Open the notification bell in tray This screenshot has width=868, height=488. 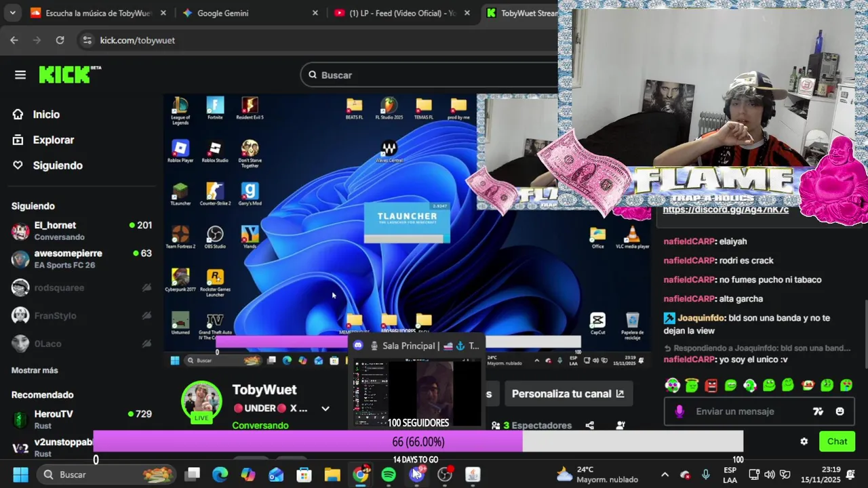coord(850,474)
